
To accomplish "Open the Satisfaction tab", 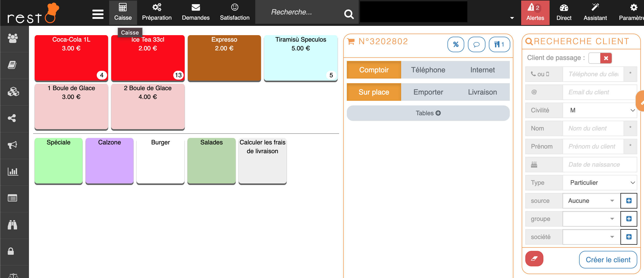I will pos(235,12).
